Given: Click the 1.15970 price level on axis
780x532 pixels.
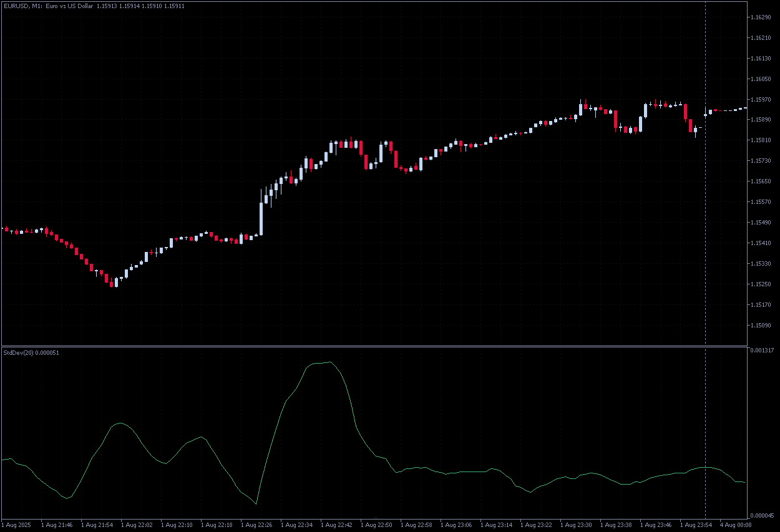Looking at the screenshot, I should tap(760, 99).
